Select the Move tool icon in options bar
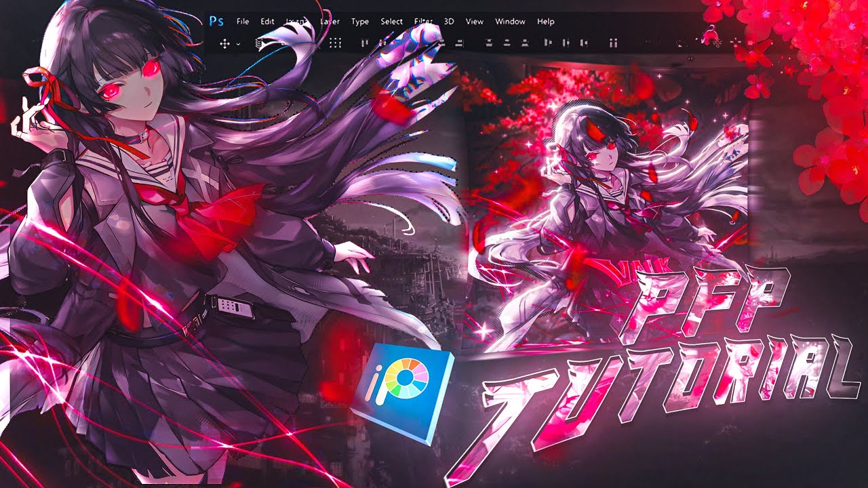The image size is (868, 488). [x=224, y=43]
